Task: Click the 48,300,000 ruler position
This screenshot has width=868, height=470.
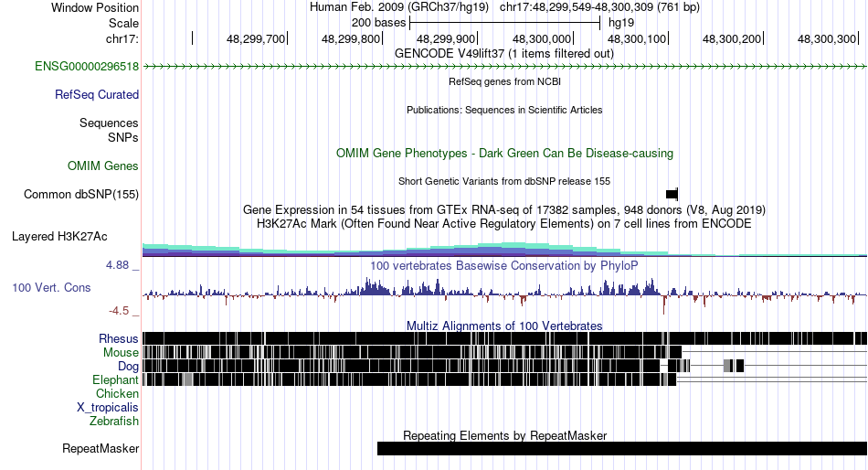Action: click(542, 38)
